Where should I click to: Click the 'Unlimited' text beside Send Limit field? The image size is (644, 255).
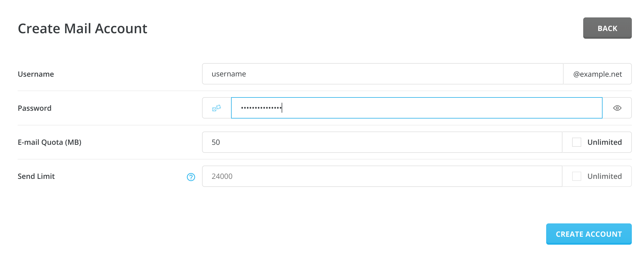pyautogui.click(x=604, y=176)
